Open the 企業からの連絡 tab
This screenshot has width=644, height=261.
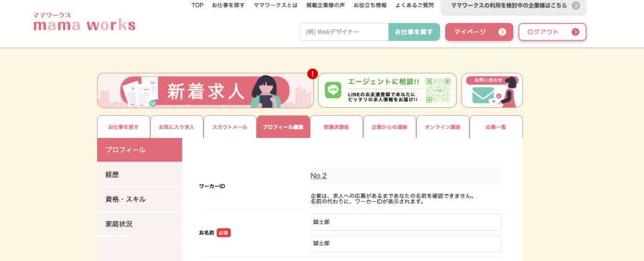click(x=389, y=127)
